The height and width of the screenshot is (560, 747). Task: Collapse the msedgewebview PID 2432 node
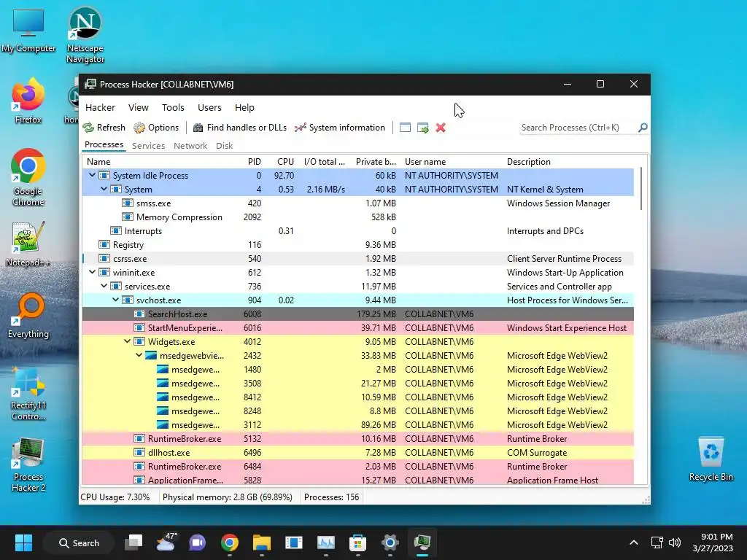coord(139,355)
